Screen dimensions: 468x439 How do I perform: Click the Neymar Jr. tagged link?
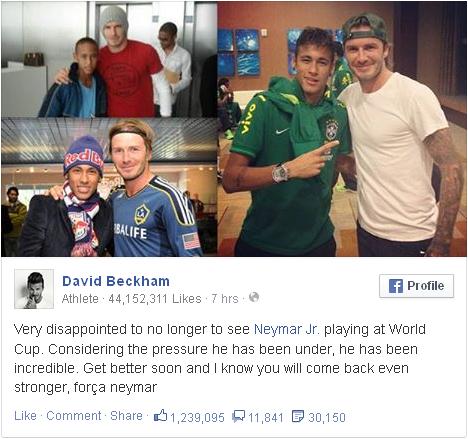coord(287,329)
